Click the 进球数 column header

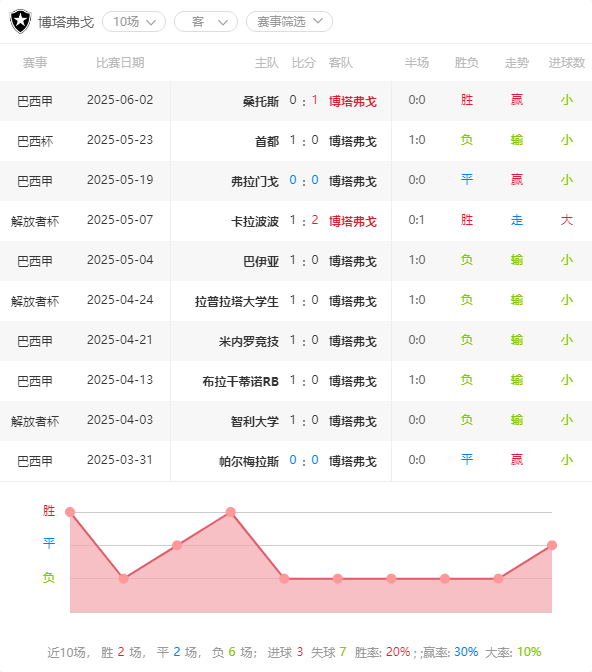pyautogui.click(x=567, y=63)
